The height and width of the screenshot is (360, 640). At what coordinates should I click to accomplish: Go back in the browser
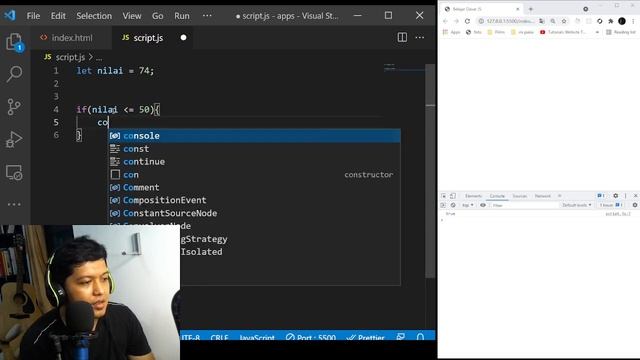[x=445, y=21]
